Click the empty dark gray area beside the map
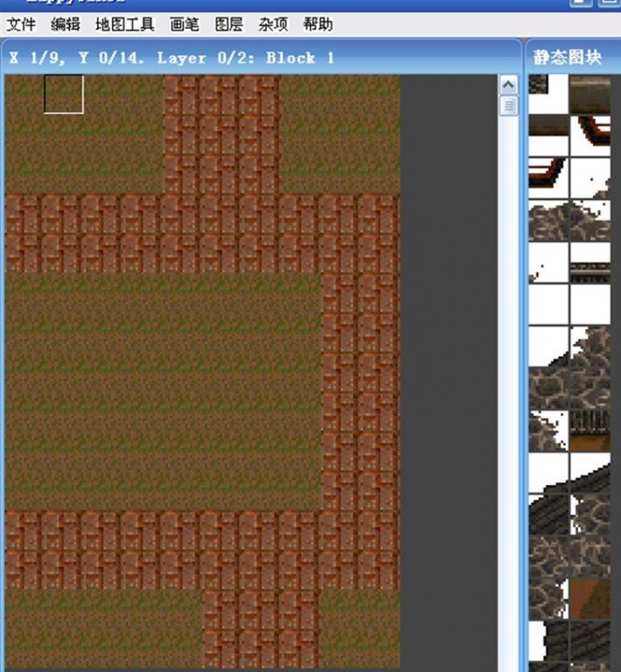Image resolution: width=621 pixels, height=672 pixels. pyautogui.click(x=448, y=350)
